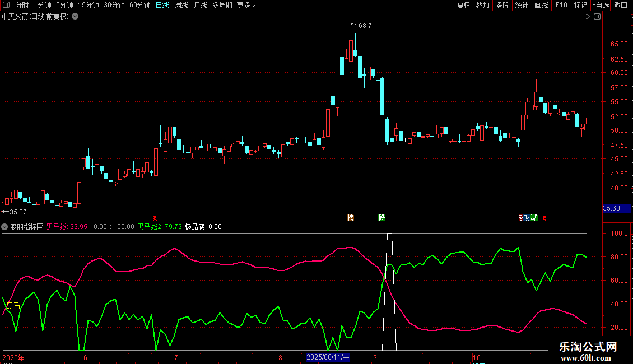Viewport: 633px width, 364px height.
Task: Select the 1分钟 period tab
Action: click(x=43, y=5)
